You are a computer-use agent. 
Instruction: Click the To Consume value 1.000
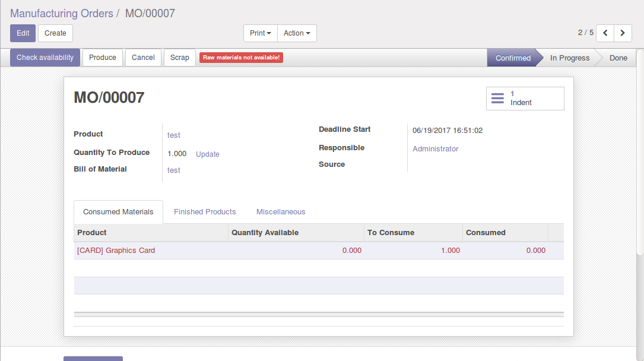tap(451, 251)
